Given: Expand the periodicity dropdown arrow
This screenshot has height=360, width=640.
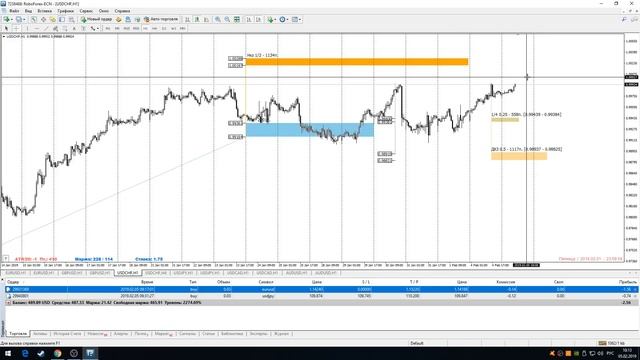Looking at the screenshot, I should pyautogui.click(x=287, y=20).
